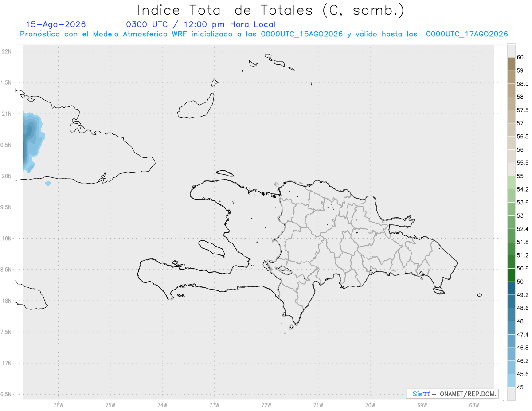Click the legend value "48.6"

522,308
